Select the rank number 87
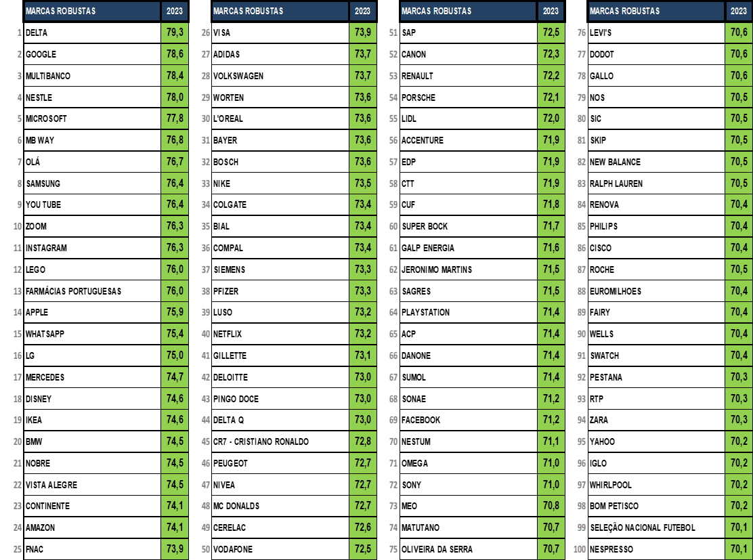This screenshot has width=753, height=560. 581,270
